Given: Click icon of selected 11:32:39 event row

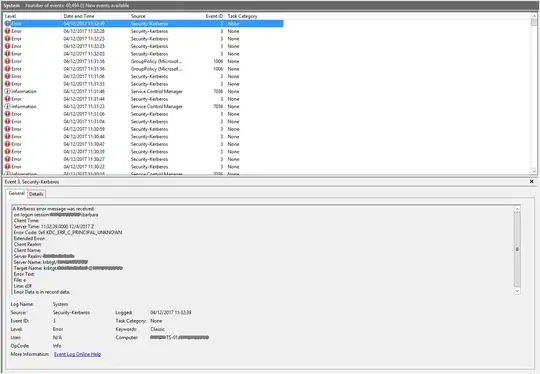Looking at the screenshot, I should point(7,23).
